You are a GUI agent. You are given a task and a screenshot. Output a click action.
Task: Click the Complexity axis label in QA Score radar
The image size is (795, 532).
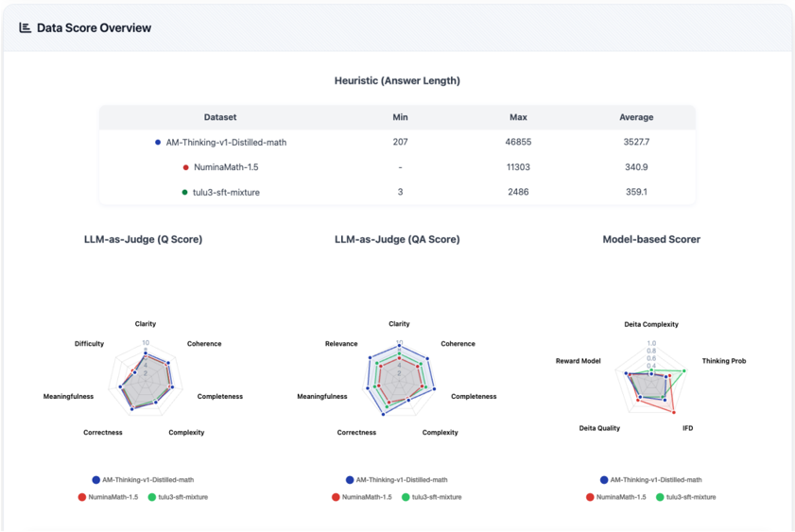[x=441, y=432]
